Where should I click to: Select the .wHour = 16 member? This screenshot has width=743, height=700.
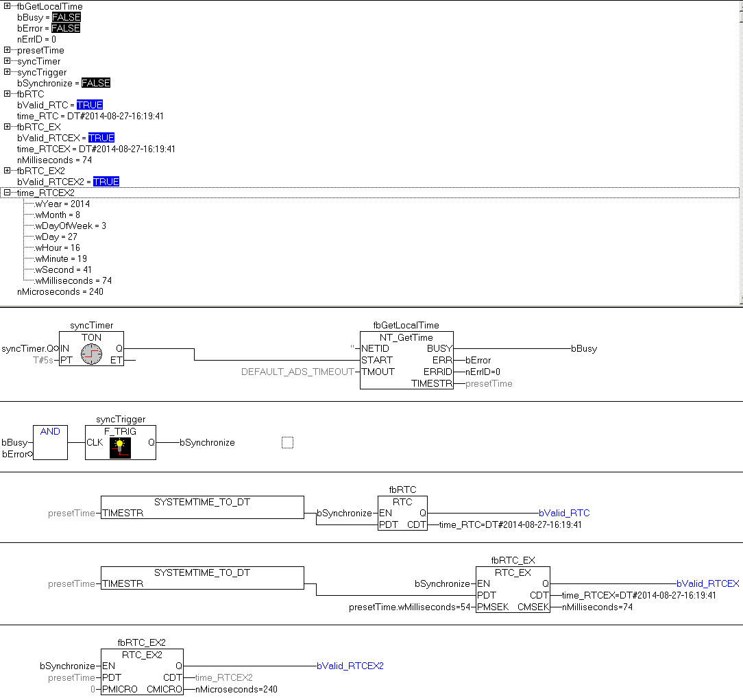[58, 248]
